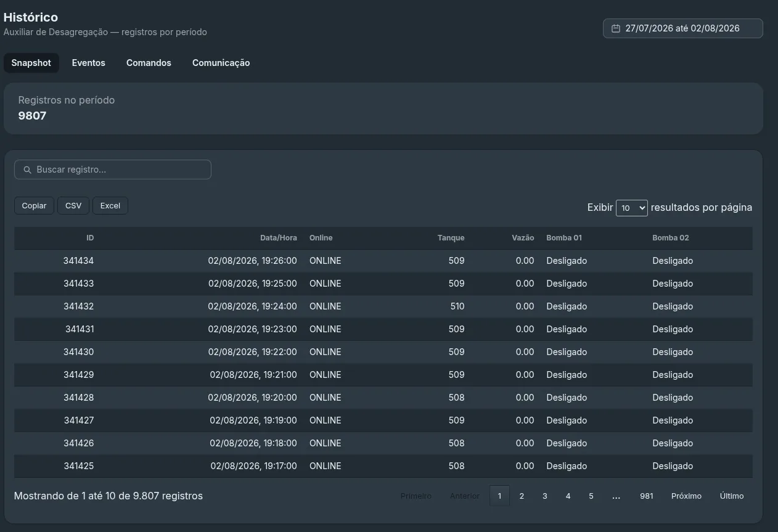This screenshot has width=778, height=532.
Task: Switch to the Snapshot tab
Action: (31, 63)
